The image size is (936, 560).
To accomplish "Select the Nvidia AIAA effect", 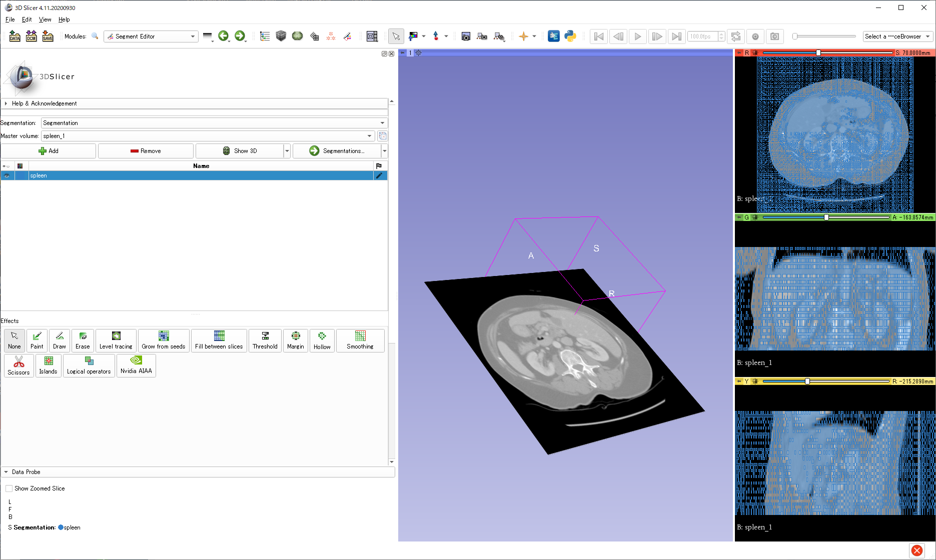I will coord(136,365).
